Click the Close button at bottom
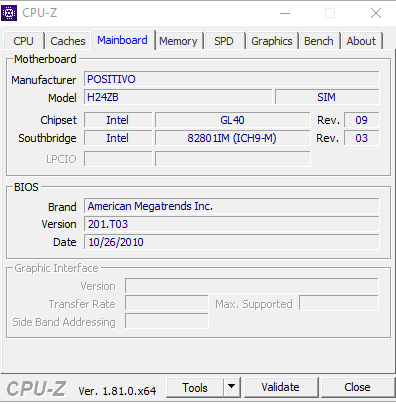 click(x=357, y=387)
